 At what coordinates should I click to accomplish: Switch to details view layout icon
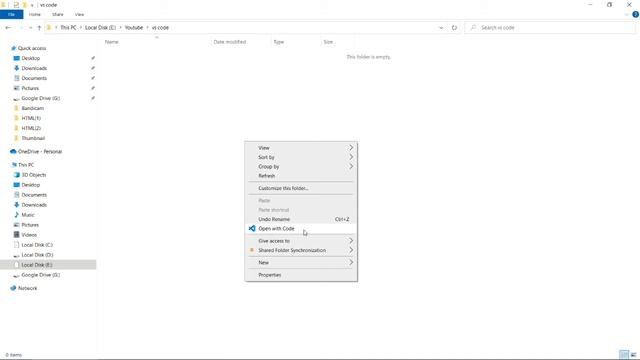(x=624, y=355)
